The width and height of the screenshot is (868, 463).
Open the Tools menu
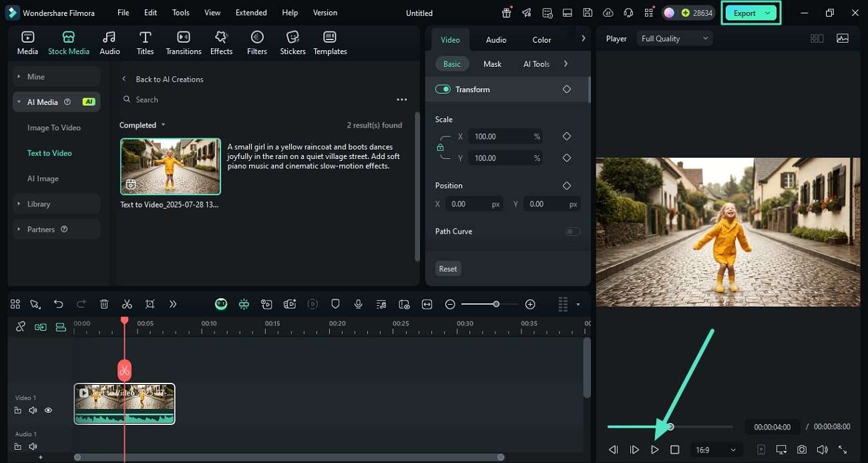click(180, 13)
